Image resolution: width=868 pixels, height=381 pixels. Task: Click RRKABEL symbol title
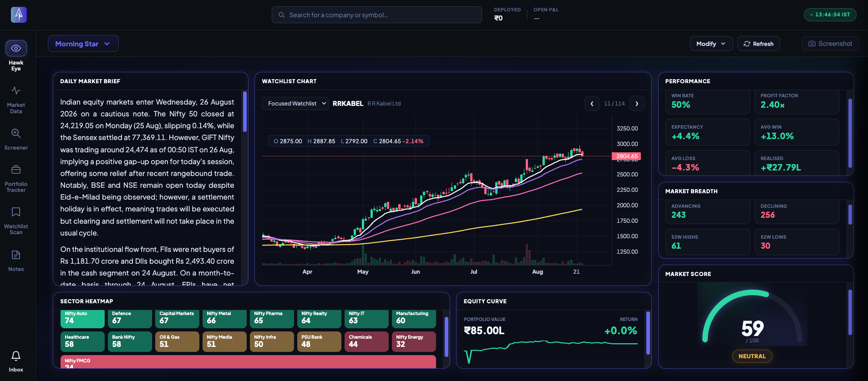coord(348,104)
